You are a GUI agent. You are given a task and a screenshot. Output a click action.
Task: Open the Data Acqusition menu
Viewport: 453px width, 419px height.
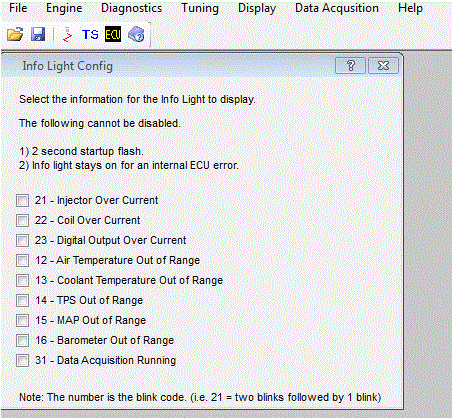coord(337,8)
